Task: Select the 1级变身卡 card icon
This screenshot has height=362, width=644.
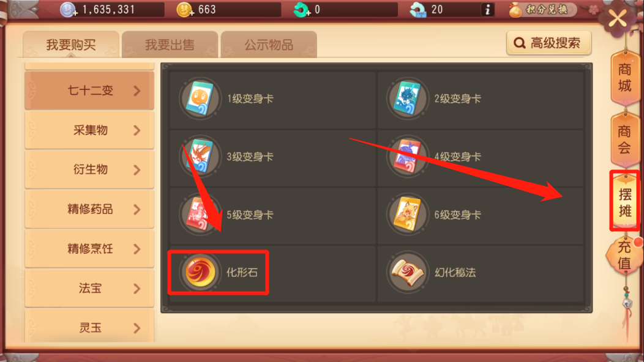Action: pyautogui.click(x=200, y=98)
